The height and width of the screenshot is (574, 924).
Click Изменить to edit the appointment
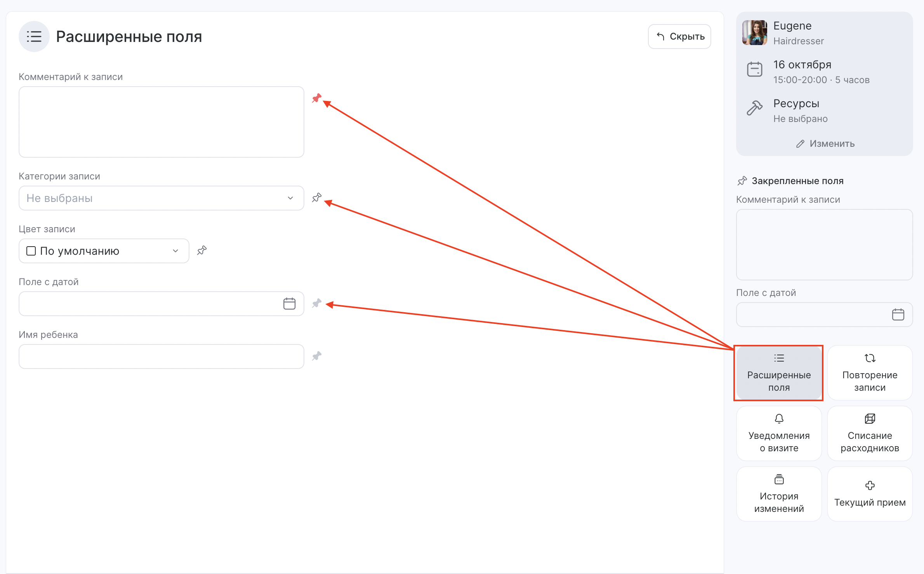(825, 144)
